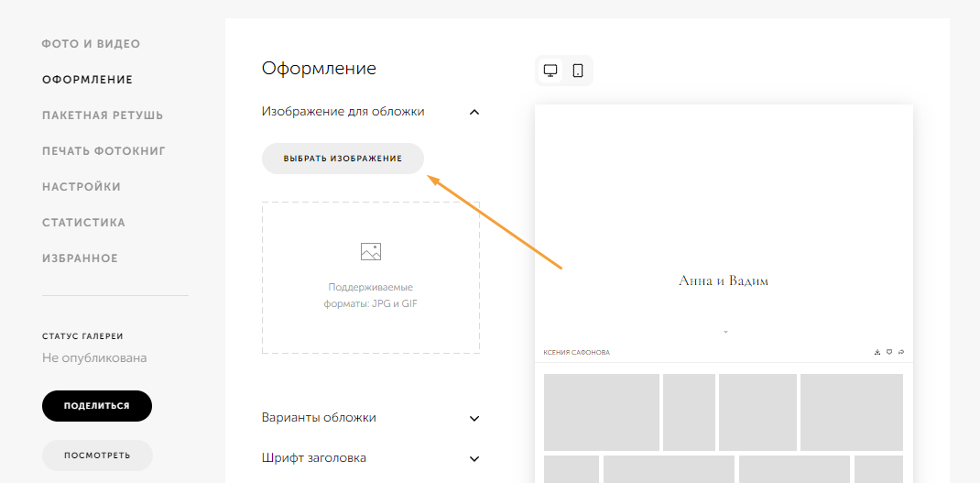The width and height of the screenshot is (980, 483).
Task: Click the heart favorites icon in preview
Action: click(x=889, y=352)
